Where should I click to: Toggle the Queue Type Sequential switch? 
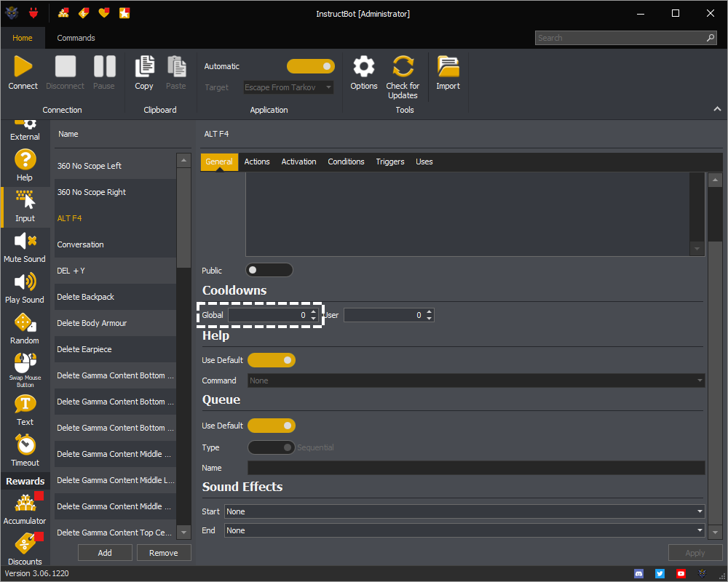point(272,447)
